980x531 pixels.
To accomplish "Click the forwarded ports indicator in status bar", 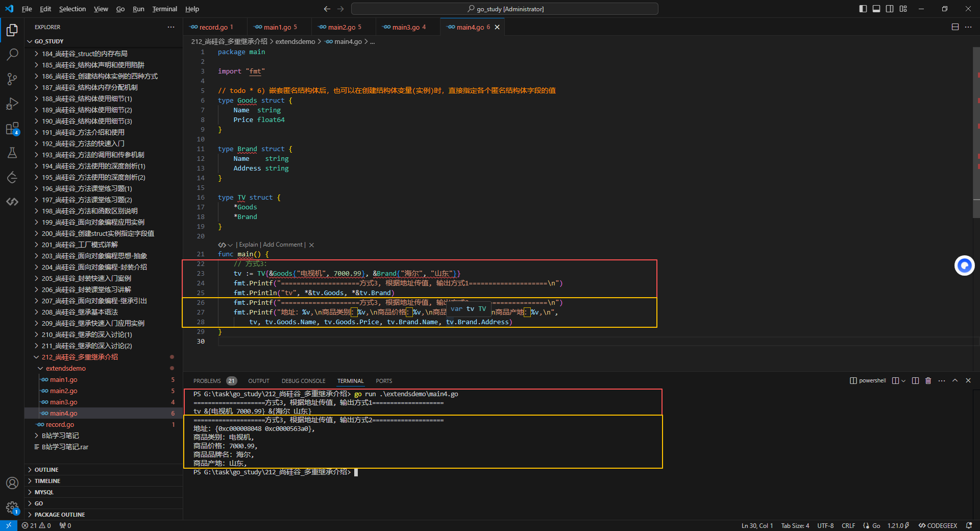I will pos(65,525).
